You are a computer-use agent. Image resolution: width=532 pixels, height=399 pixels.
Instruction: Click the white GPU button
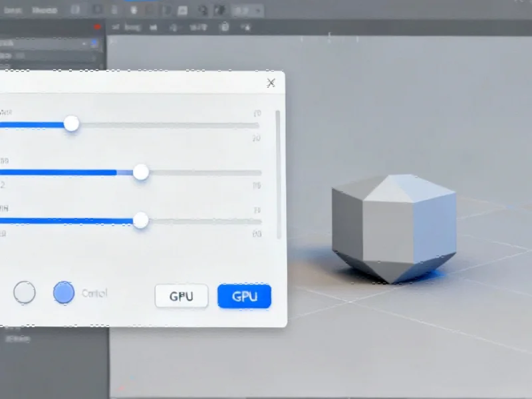(x=182, y=296)
